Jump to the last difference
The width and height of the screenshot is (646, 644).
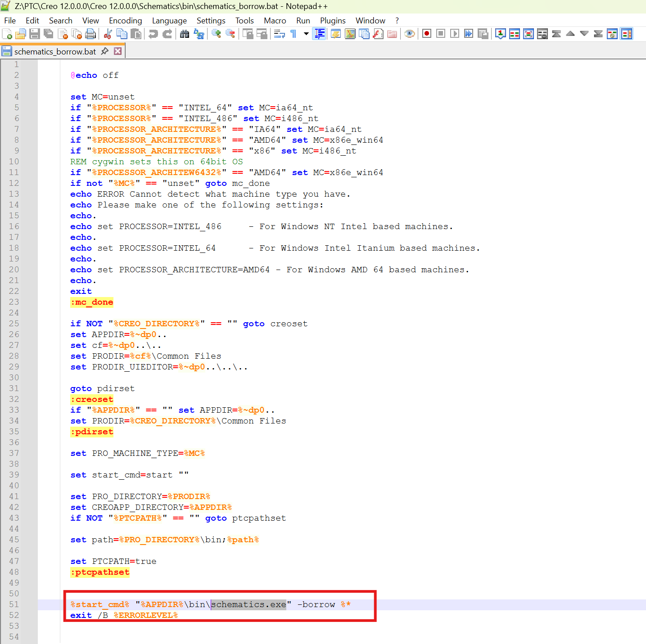(598, 34)
